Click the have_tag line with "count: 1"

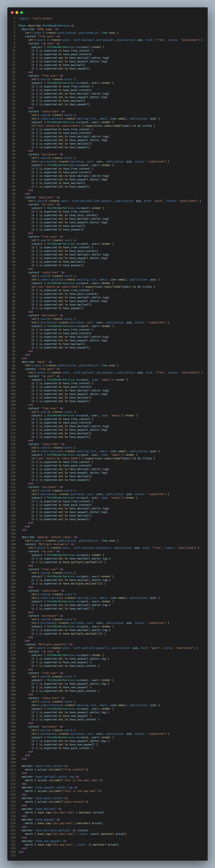(72, 845)
